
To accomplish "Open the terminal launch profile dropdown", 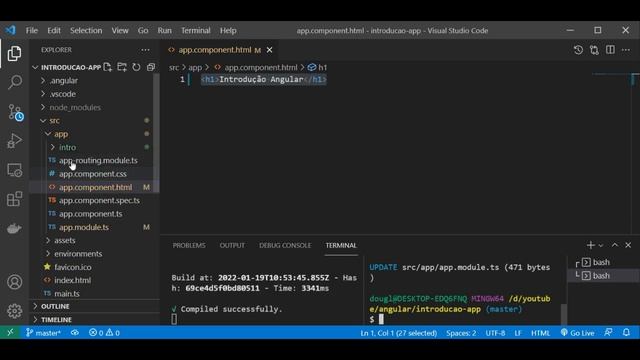I will [x=601, y=245].
